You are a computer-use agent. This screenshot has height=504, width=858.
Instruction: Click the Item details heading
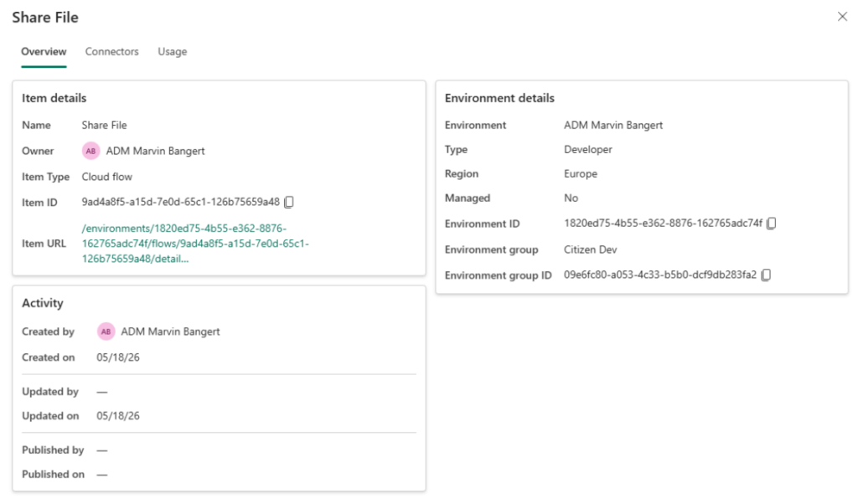(x=54, y=98)
